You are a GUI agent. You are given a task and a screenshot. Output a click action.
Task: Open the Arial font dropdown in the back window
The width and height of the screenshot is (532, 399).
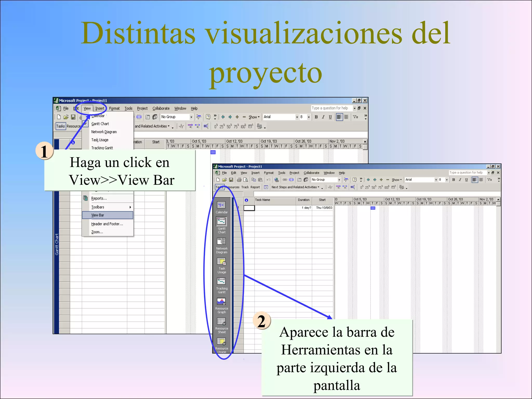click(x=297, y=117)
